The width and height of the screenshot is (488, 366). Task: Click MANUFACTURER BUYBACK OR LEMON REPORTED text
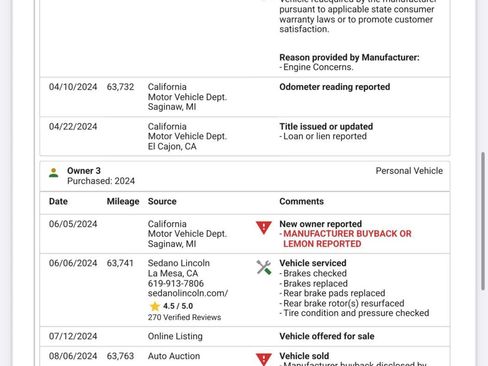pyautogui.click(x=347, y=239)
